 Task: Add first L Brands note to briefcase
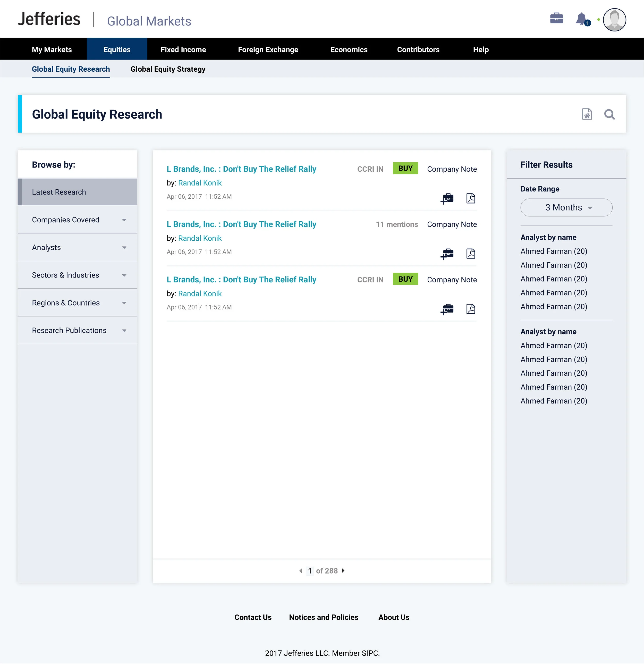click(447, 198)
